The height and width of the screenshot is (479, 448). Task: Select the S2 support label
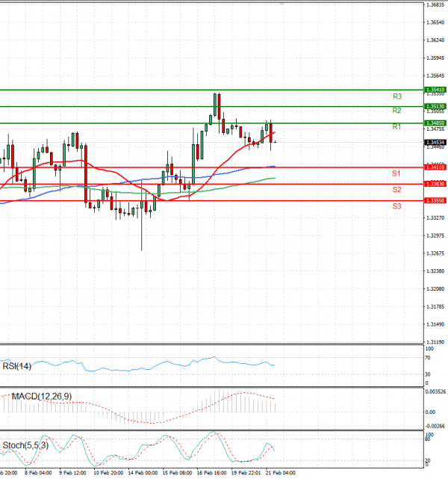[x=397, y=190]
